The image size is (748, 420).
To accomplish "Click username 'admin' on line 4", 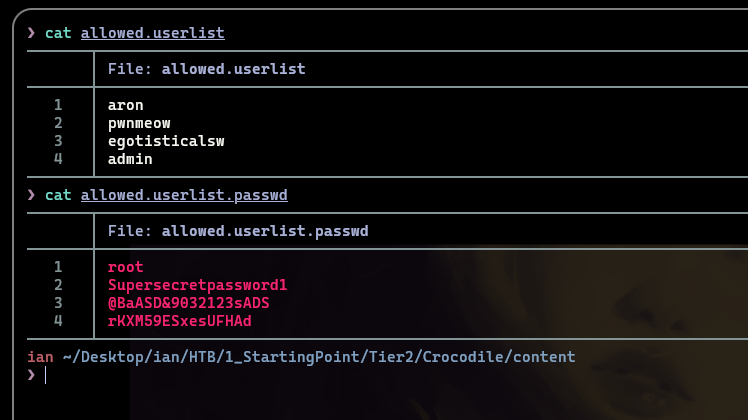I will tap(130, 159).
